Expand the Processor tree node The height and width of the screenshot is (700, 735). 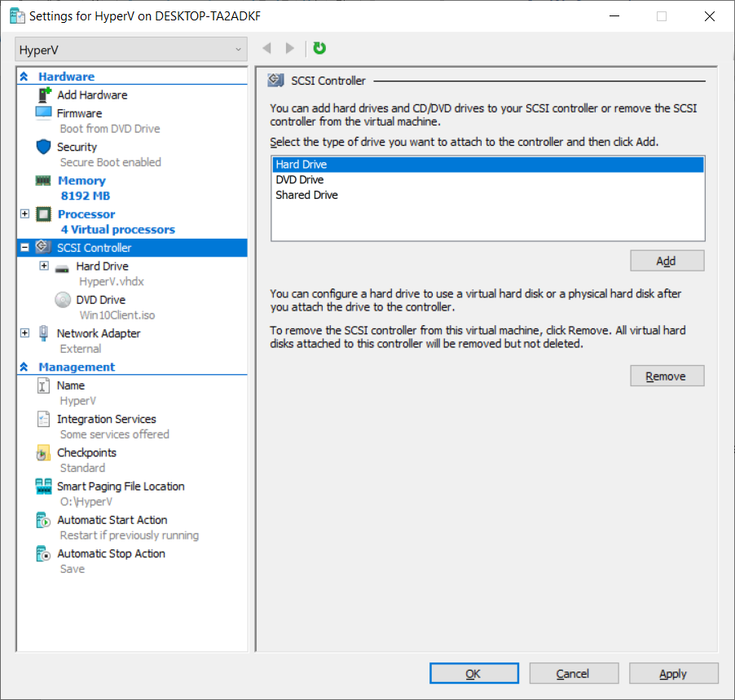24,214
